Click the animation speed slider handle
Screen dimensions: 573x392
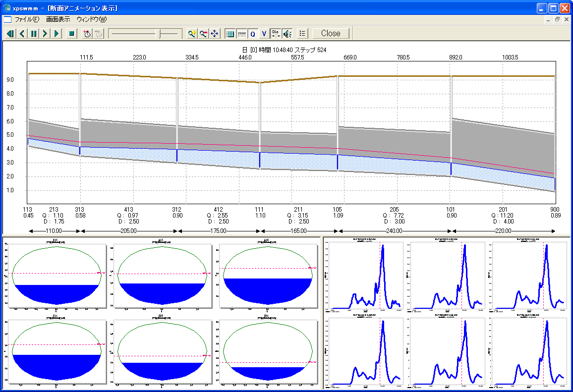[160, 34]
